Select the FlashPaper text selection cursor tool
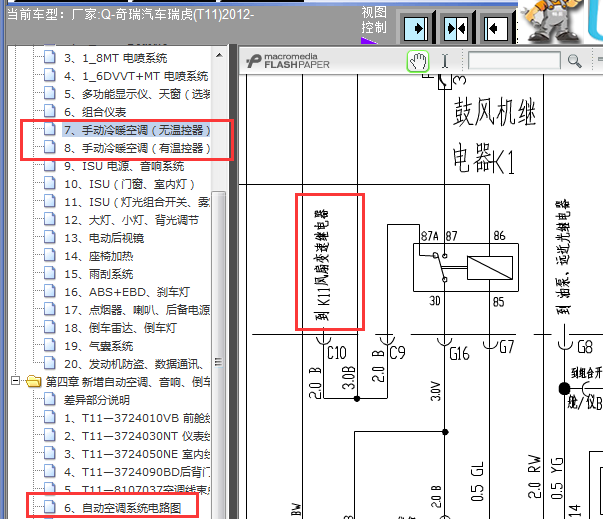The image size is (603, 519). click(x=445, y=61)
